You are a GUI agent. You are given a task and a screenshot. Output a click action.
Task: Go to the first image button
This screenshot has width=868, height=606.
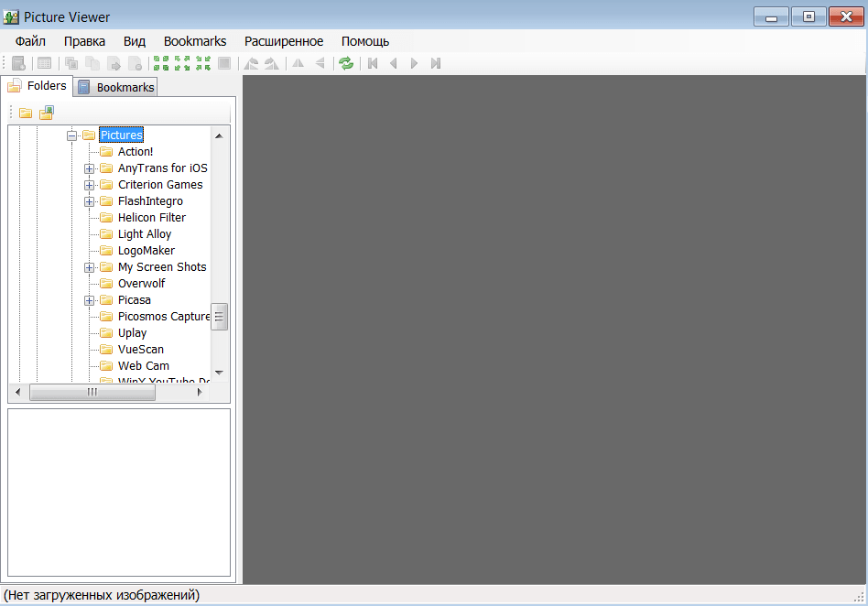pos(373,64)
